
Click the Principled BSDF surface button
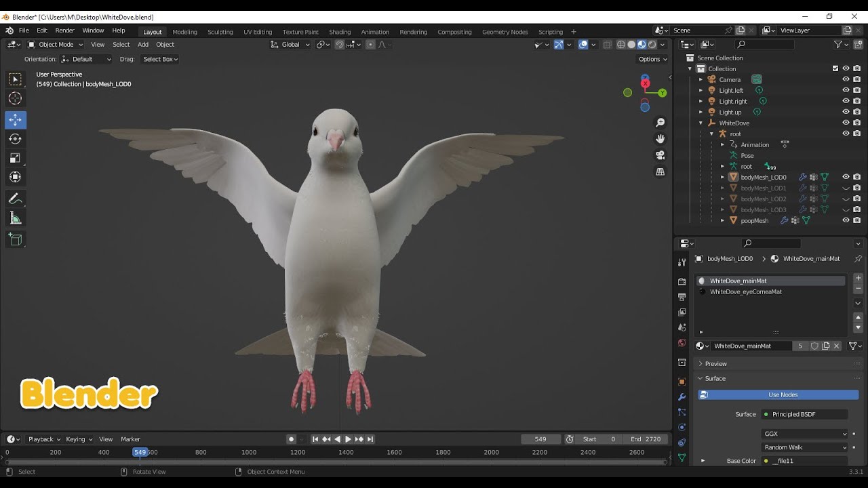click(x=804, y=414)
